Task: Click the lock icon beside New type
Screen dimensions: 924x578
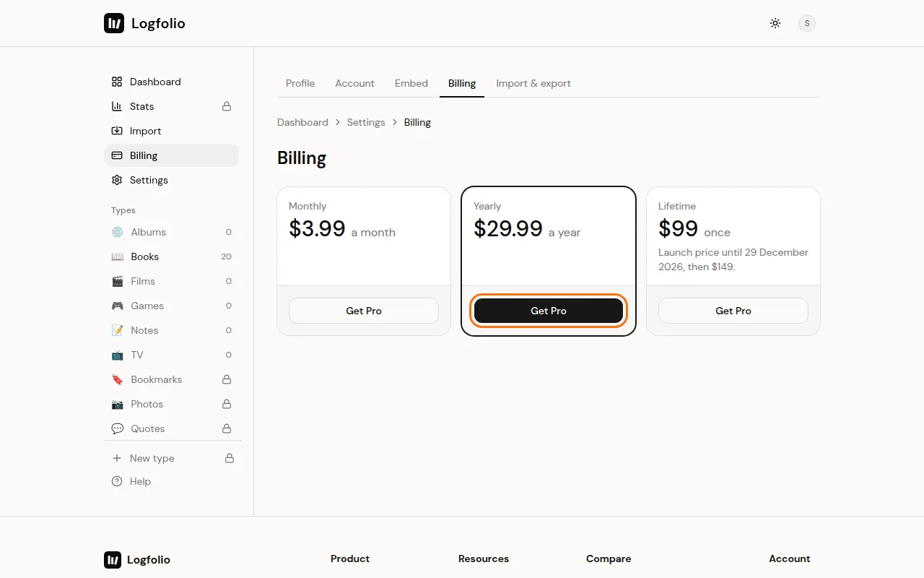Action: pyautogui.click(x=230, y=458)
